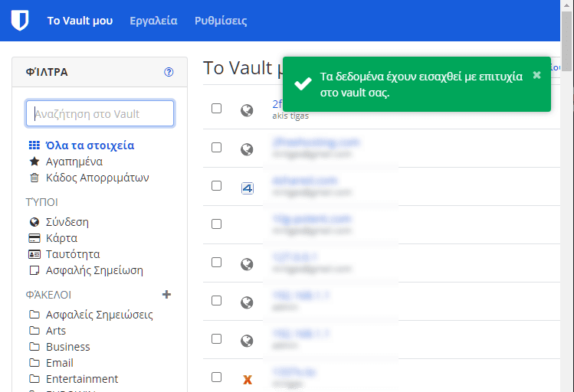Viewport: 574px width, 392px height.
Task: Click the orange X site icon
Action: 248,380
